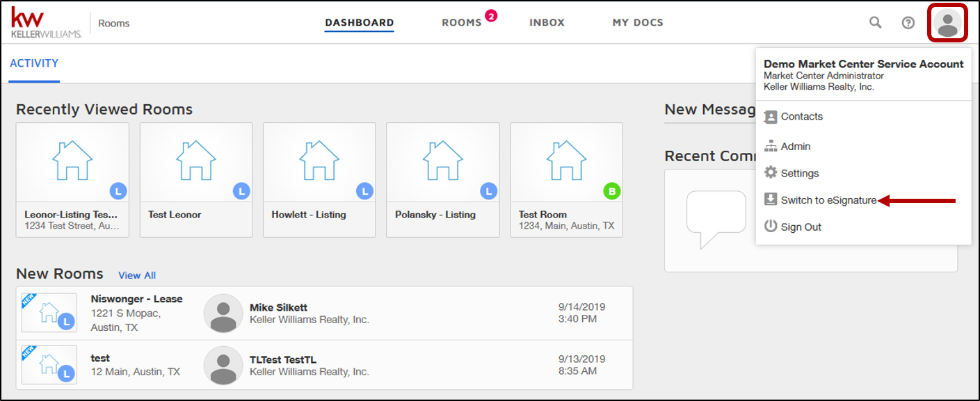Open Settings from the profile menu
The image size is (980, 401).
[799, 173]
